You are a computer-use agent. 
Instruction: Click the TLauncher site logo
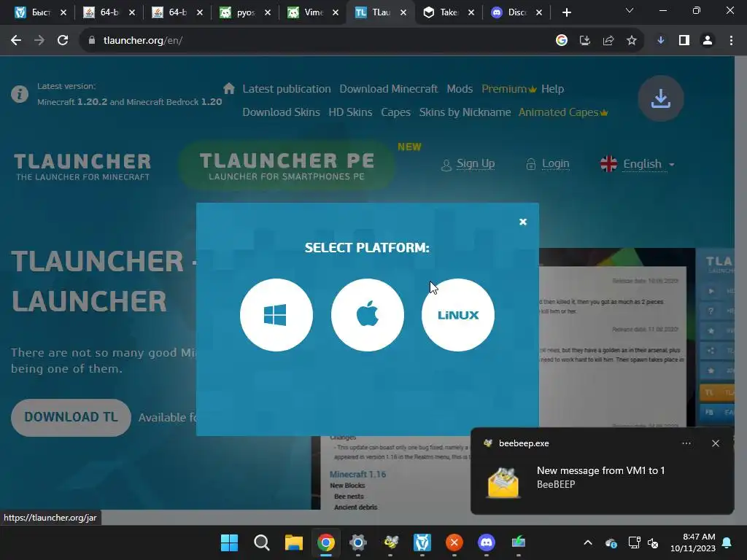tap(82, 166)
